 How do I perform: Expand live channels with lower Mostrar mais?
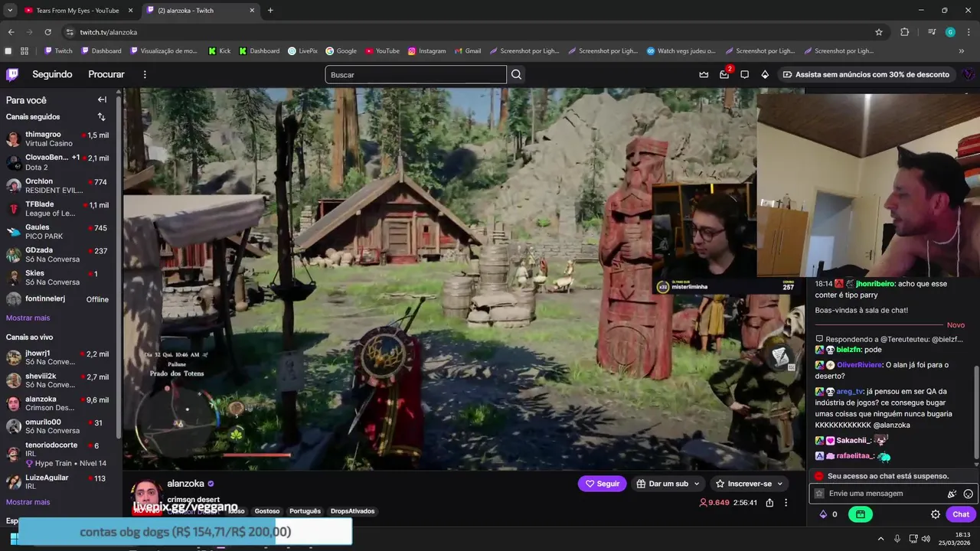28,502
